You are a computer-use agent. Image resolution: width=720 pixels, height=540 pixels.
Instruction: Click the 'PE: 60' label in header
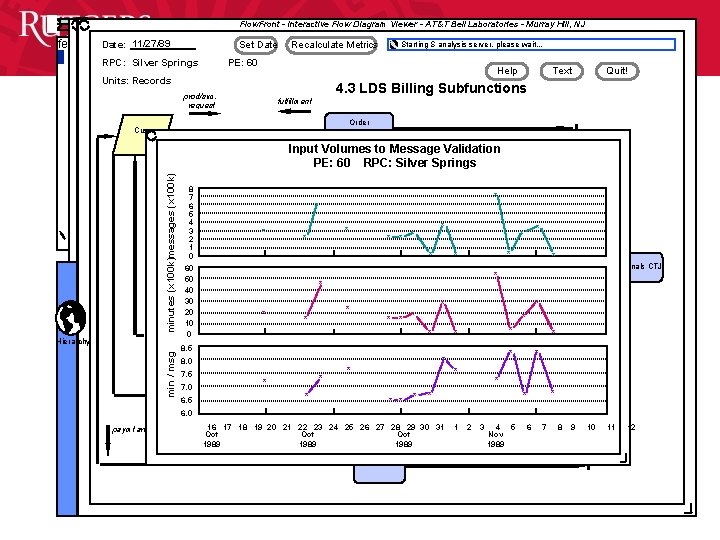pos(242,62)
